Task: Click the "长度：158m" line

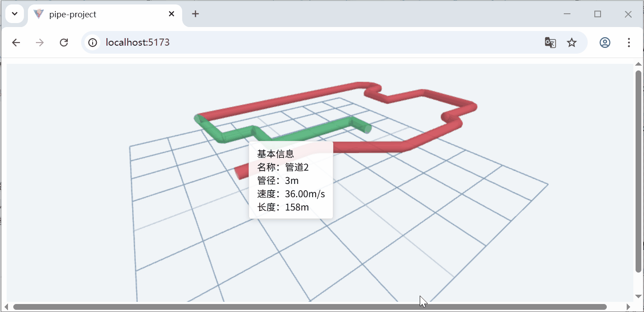Action: coord(283,207)
